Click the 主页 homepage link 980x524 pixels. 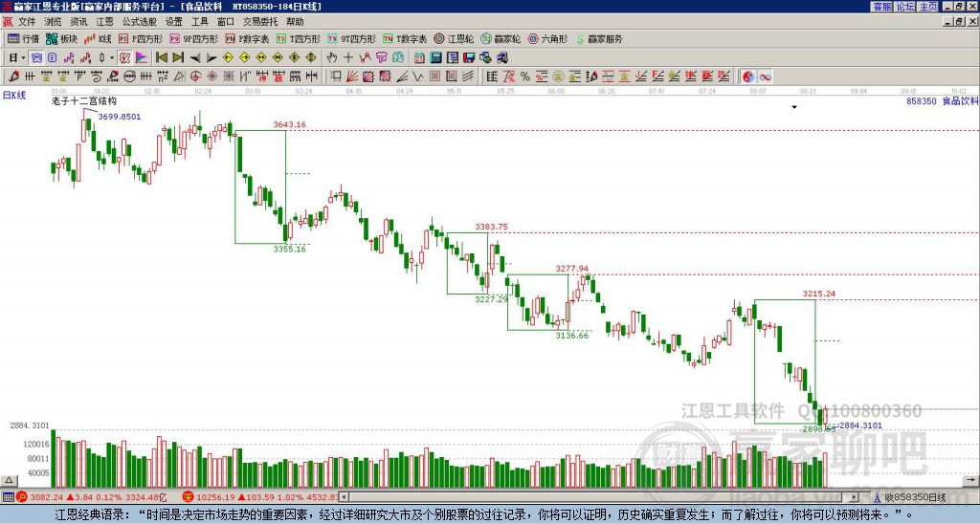click(928, 7)
